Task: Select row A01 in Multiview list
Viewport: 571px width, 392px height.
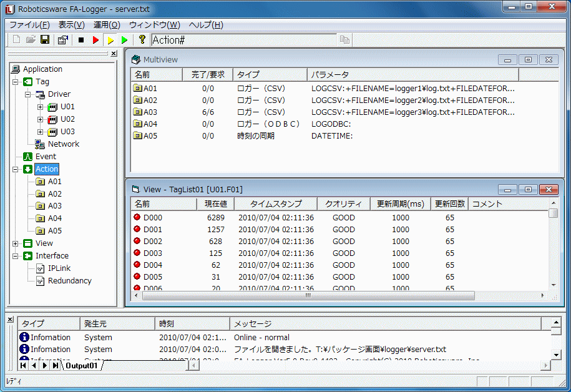Action: coord(325,88)
